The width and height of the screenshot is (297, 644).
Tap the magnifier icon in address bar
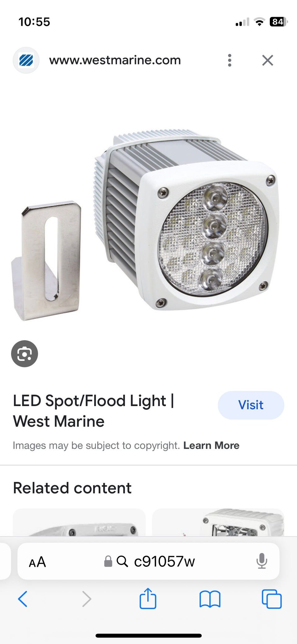pos(122,561)
